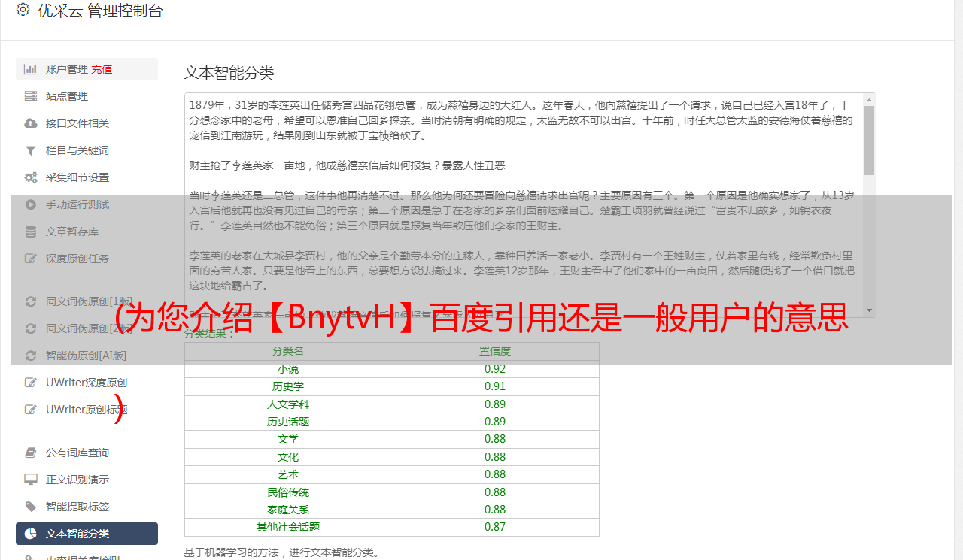The width and height of the screenshot is (963, 560).
Task: Click the 家庭关系 category cell
Action: (288, 510)
